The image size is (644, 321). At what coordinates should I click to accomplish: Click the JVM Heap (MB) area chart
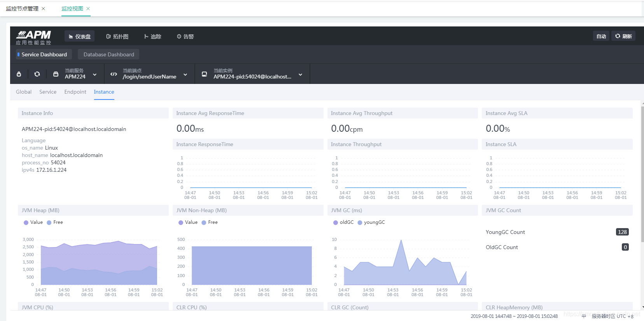[99, 263]
